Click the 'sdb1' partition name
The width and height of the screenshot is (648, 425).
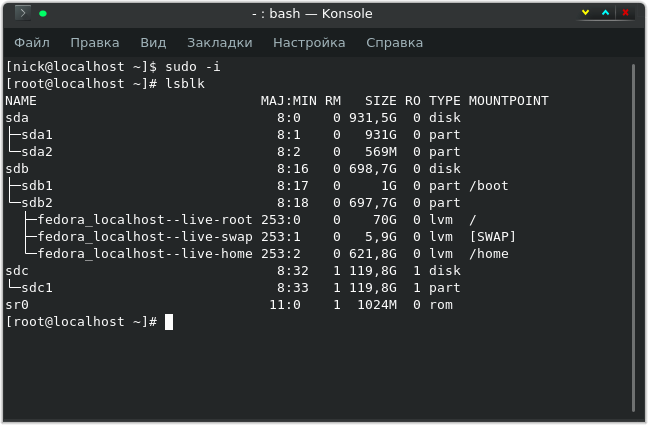(37, 186)
